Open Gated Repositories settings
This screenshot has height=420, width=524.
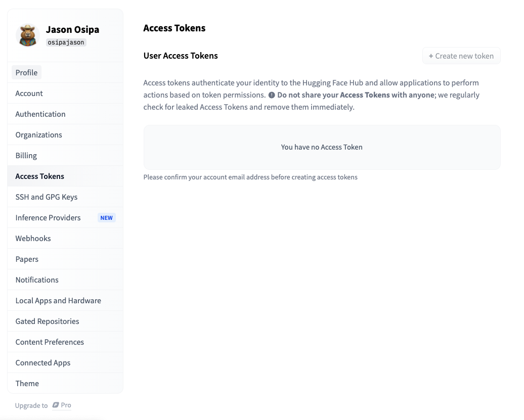click(x=65, y=321)
